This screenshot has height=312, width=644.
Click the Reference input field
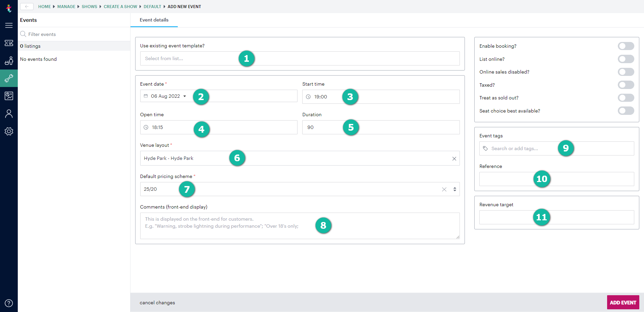[x=556, y=179]
